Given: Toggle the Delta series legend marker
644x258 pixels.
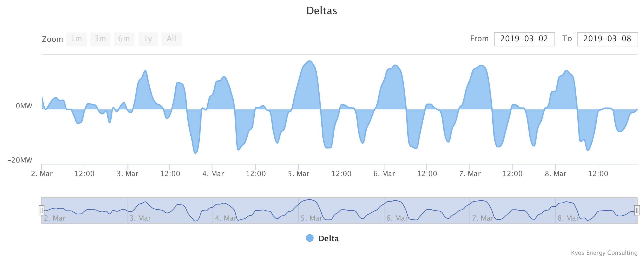Looking at the screenshot, I should [x=310, y=238].
